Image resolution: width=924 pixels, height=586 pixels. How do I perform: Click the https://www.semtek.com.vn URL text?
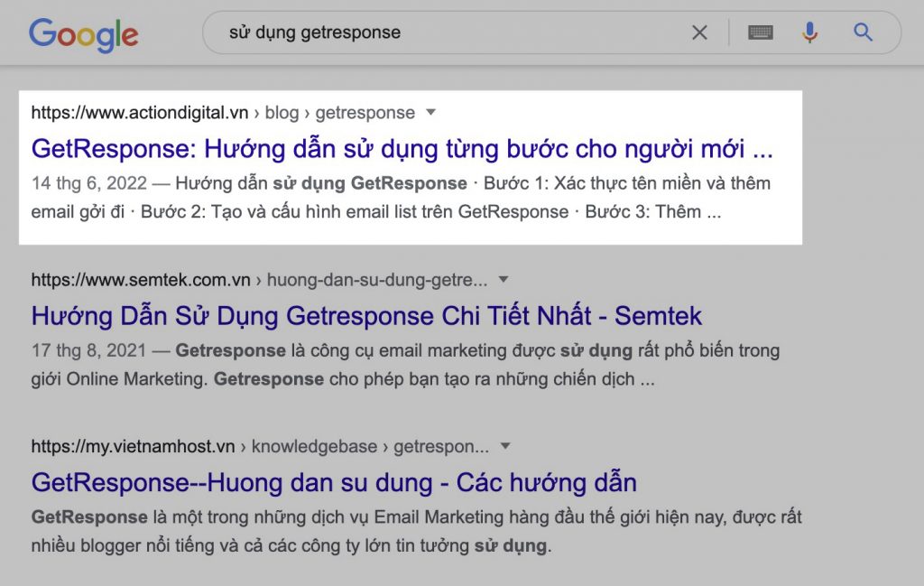click(144, 280)
